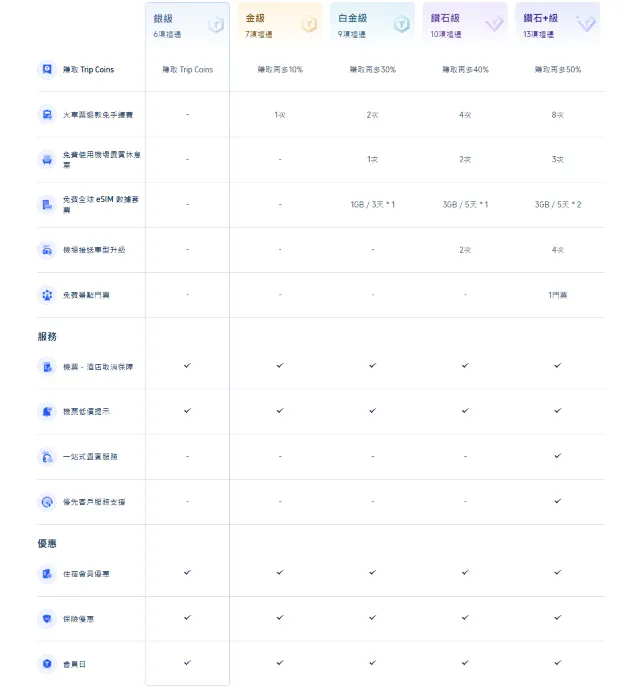
Task: Click the '住宿會員優惠' row label
Action: coord(86,574)
